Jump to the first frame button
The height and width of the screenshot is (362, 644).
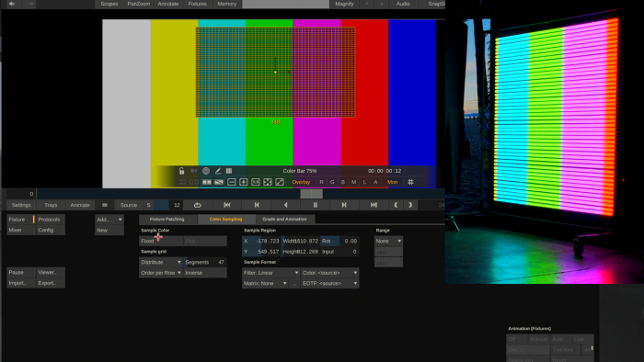pos(227,205)
